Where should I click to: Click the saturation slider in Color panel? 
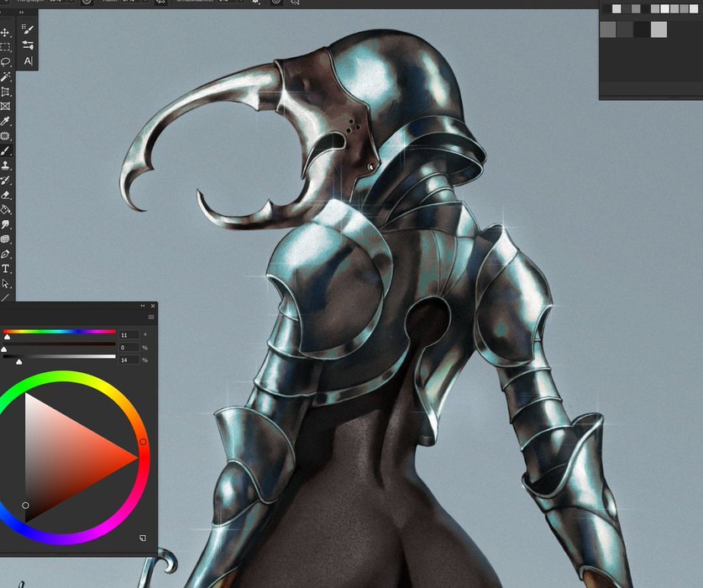click(59, 344)
